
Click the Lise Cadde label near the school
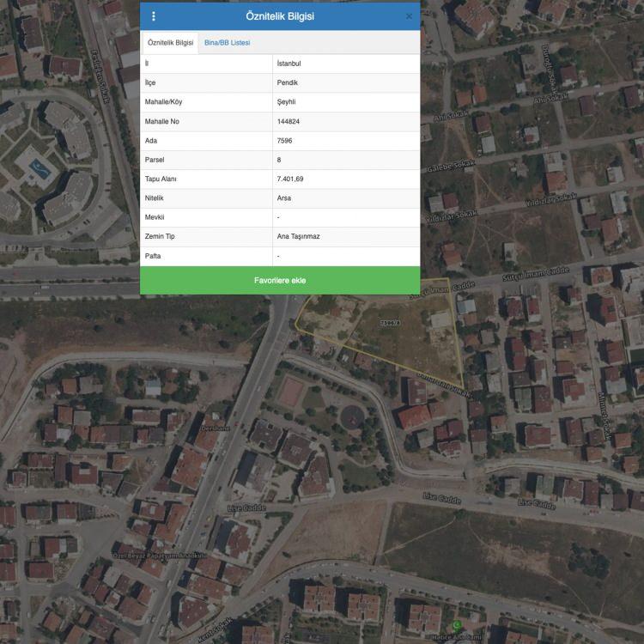[246, 508]
